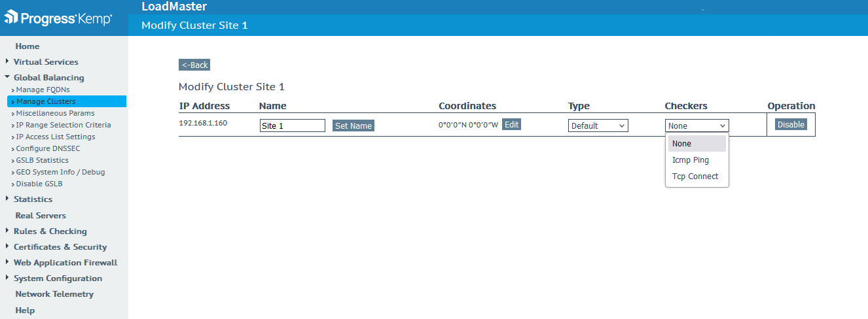Collapse the Global Balancing section

point(48,78)
